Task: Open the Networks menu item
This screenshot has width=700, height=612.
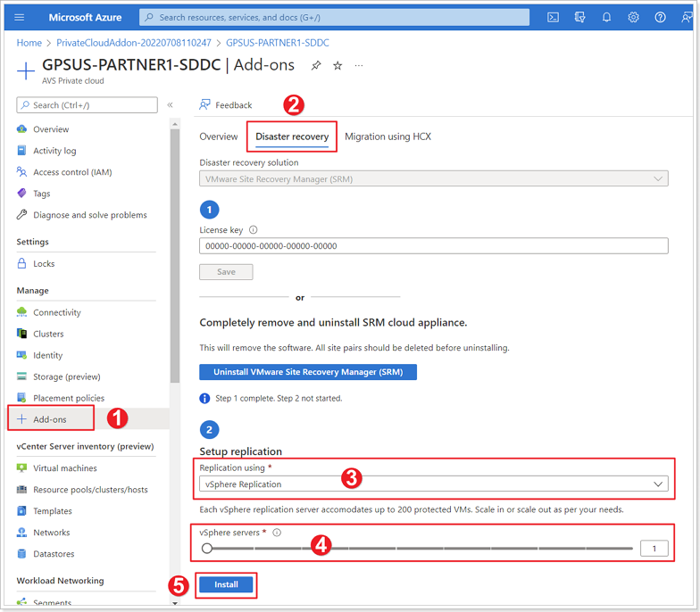Action: tap(52, 532)
